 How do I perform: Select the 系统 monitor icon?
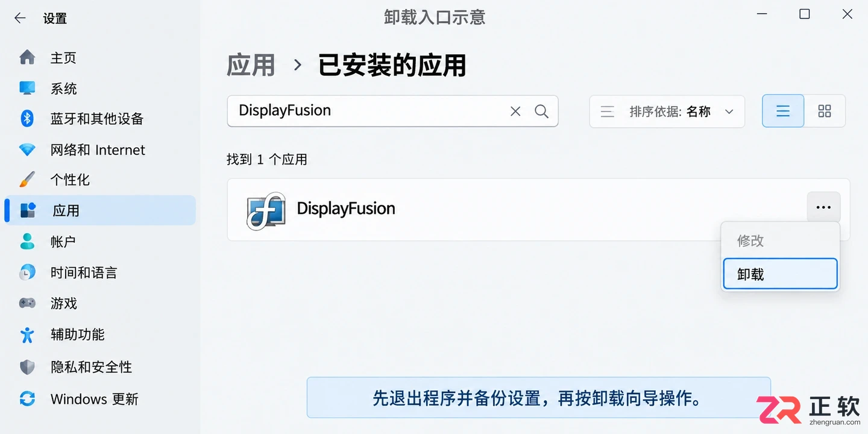pos(27,88)
